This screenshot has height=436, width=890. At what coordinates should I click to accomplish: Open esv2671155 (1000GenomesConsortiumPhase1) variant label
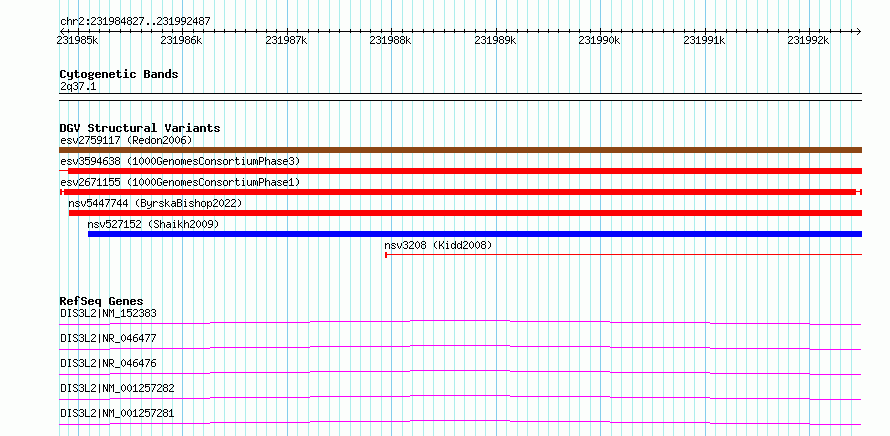[x=180, y=182]
